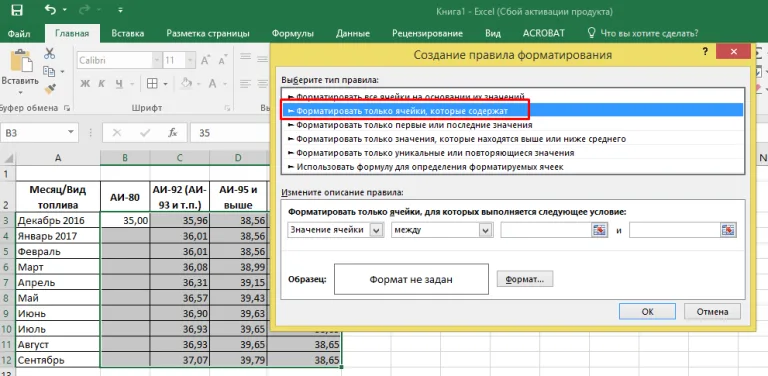The image size is (768, 376).
Task: Click the help question mark in dialog
Action: point(705,52)
